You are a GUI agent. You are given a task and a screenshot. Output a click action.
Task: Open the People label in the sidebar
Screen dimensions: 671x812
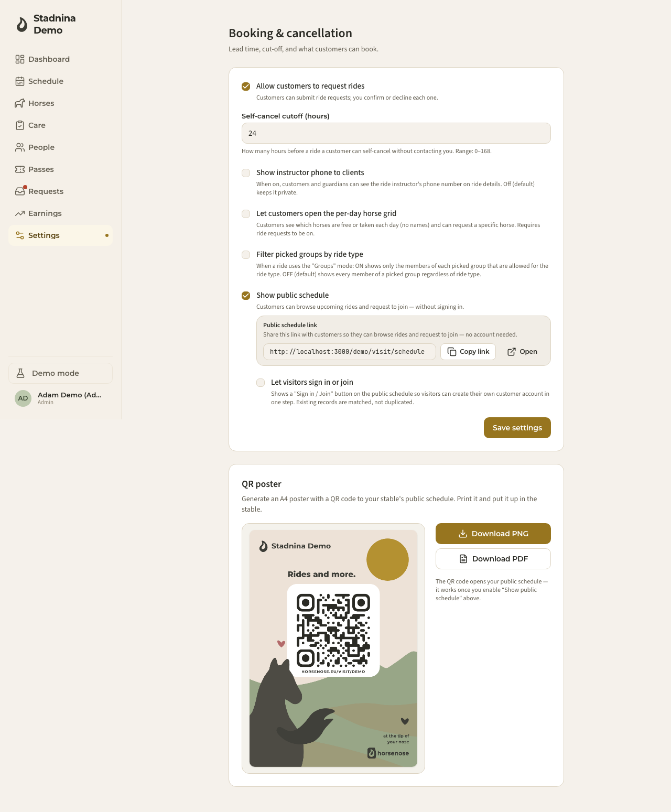pyautogui.click(x=41, y=147)
